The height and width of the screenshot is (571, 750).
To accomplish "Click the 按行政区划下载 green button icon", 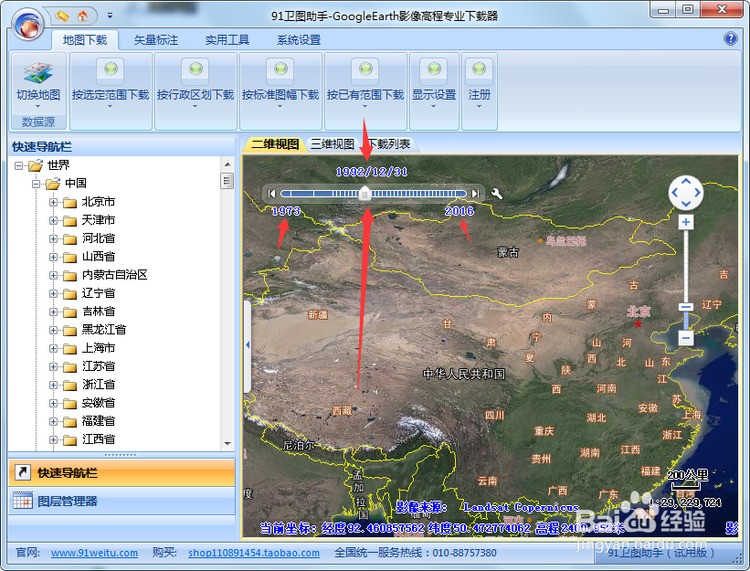I will 195,69.
